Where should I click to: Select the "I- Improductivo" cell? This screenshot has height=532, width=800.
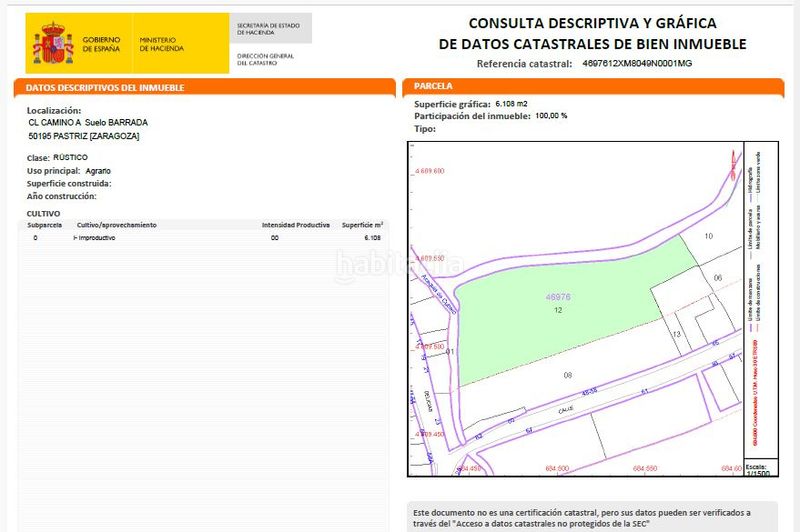tap(94, 238)
